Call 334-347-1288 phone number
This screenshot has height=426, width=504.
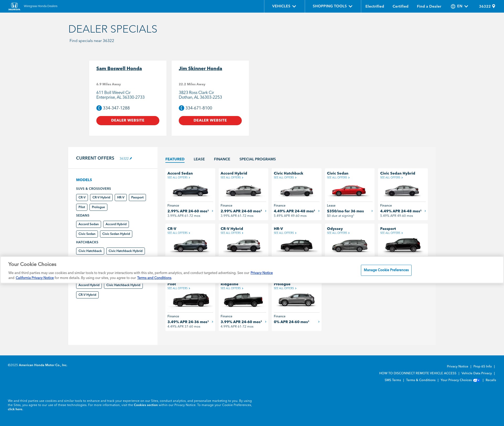pos(116,108)
